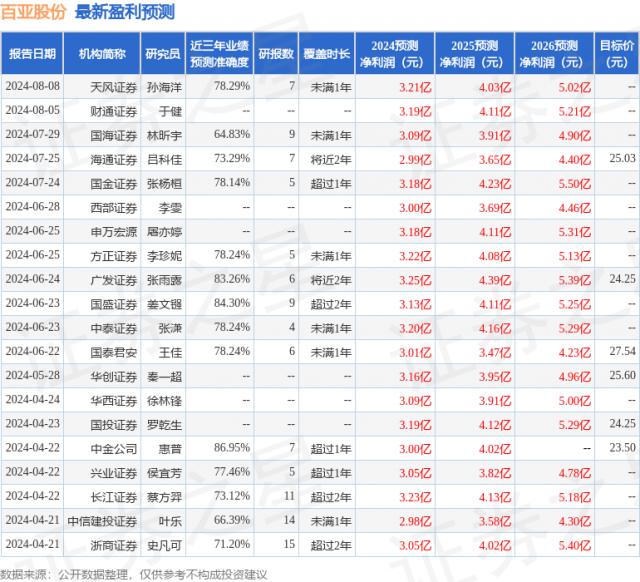Click 国金证券 institution name
Viewport: 640px width, 582px height.
[x=113, y=183]
